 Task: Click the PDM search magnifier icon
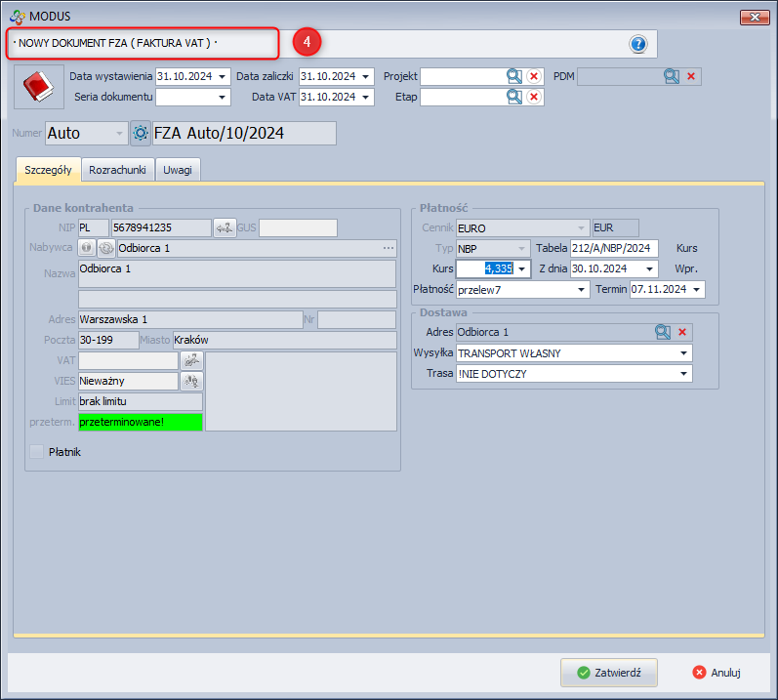pos(672,76)
